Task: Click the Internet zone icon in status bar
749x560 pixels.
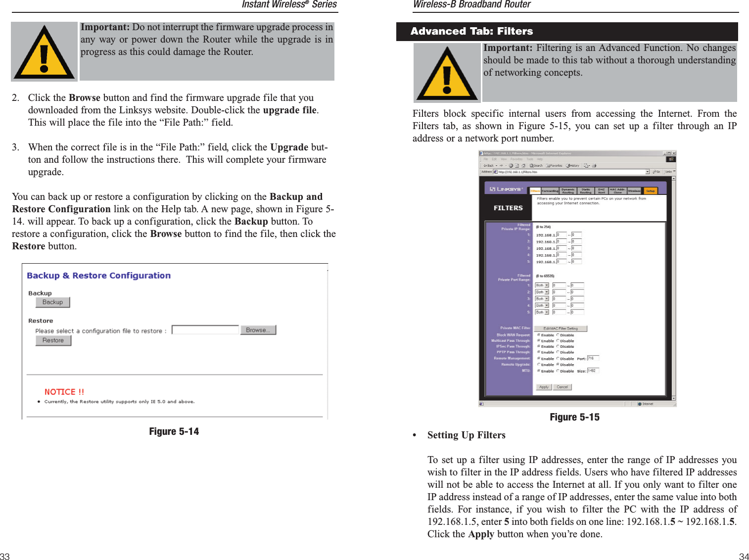Action: (x=640, y=404)
